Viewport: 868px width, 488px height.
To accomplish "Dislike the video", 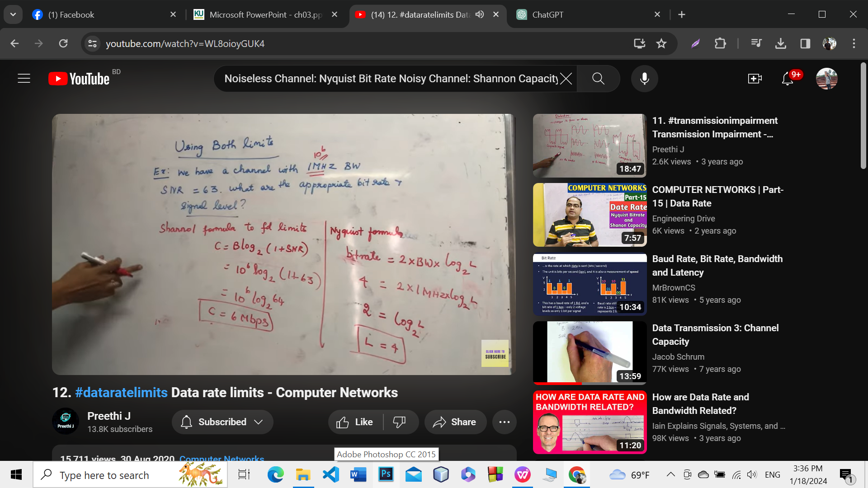I will tap(399, 422).
